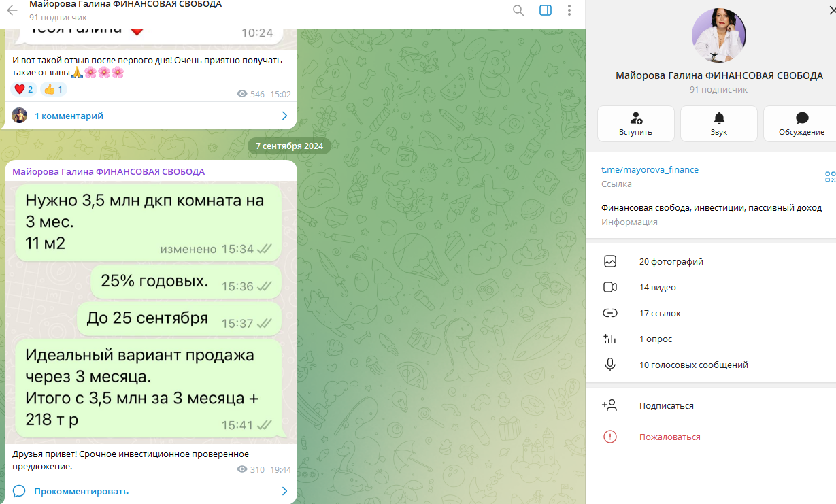Click the eye views count 546
This screenshot has height=504, width=836.
pyautogui.click(x=250, y=94)
